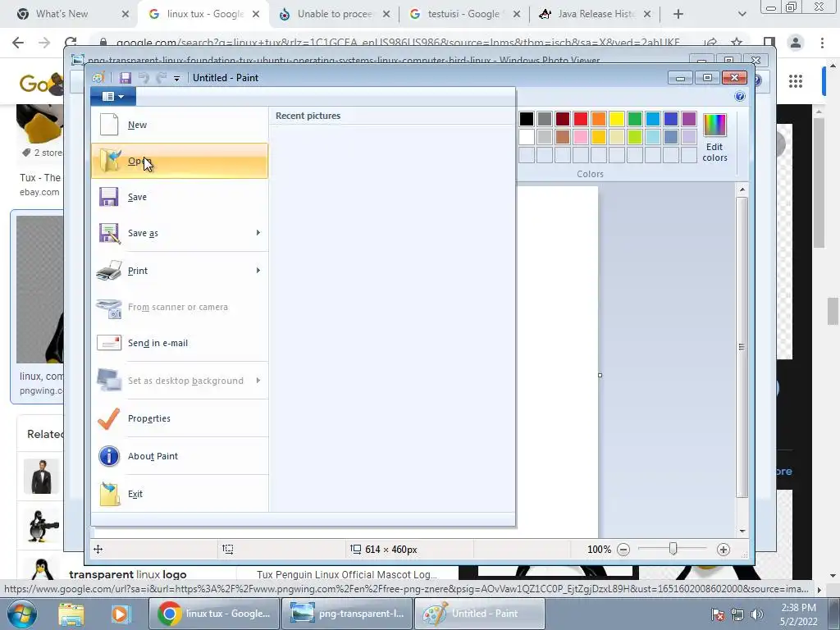Switch to Unable to proceed Chrome tab
Viewport: 840px width, 630px height.
(335, 14)
